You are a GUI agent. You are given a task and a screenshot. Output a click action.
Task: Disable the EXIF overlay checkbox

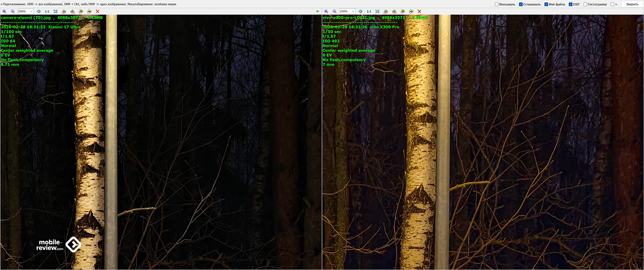tap(571, 4)
